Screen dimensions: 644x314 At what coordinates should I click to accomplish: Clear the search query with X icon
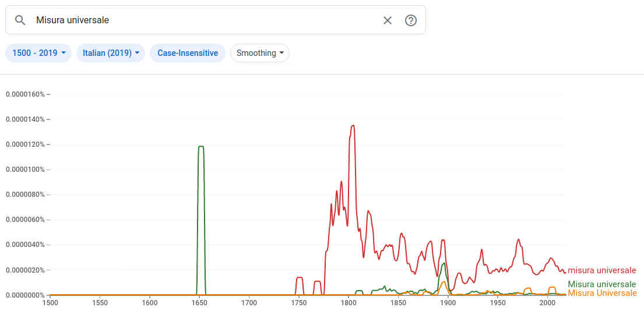coord(388,20)
